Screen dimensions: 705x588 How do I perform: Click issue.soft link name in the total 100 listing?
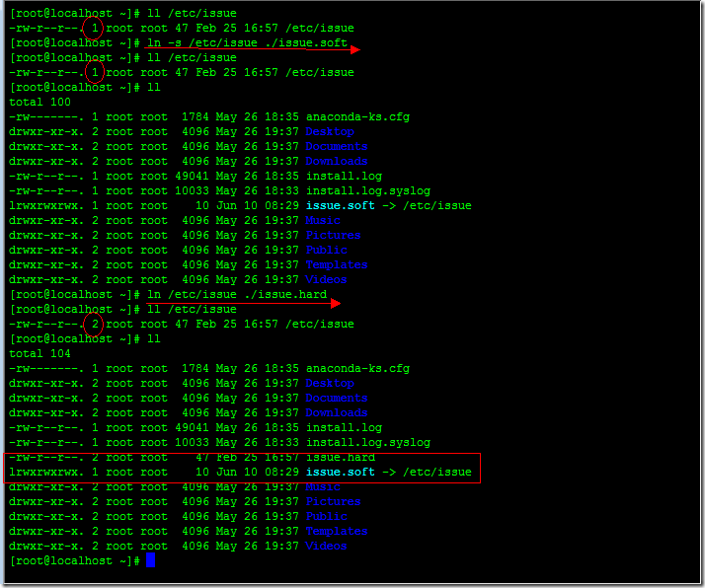point(341,206)
